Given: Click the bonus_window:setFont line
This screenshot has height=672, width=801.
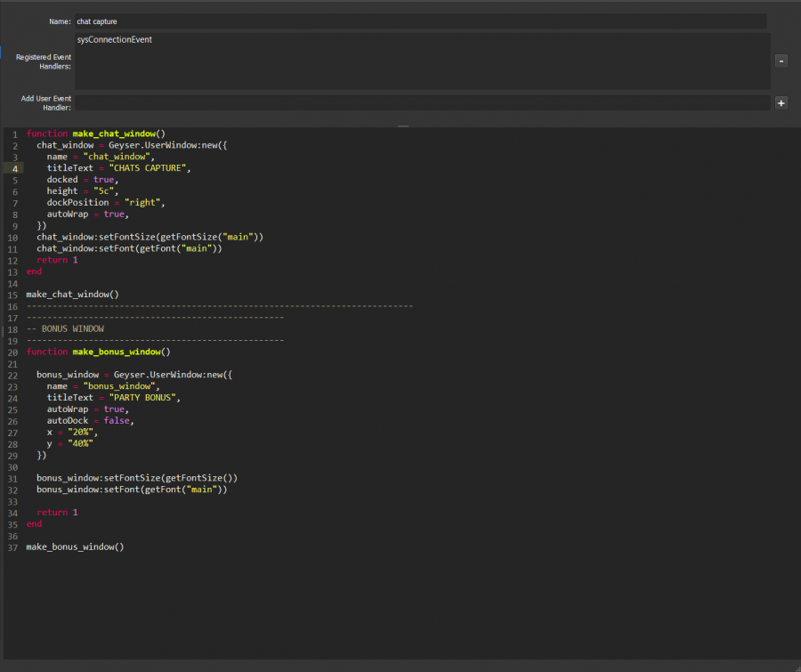Looking at the screenshot, I should pyautogui.click(x=132, y=490).
